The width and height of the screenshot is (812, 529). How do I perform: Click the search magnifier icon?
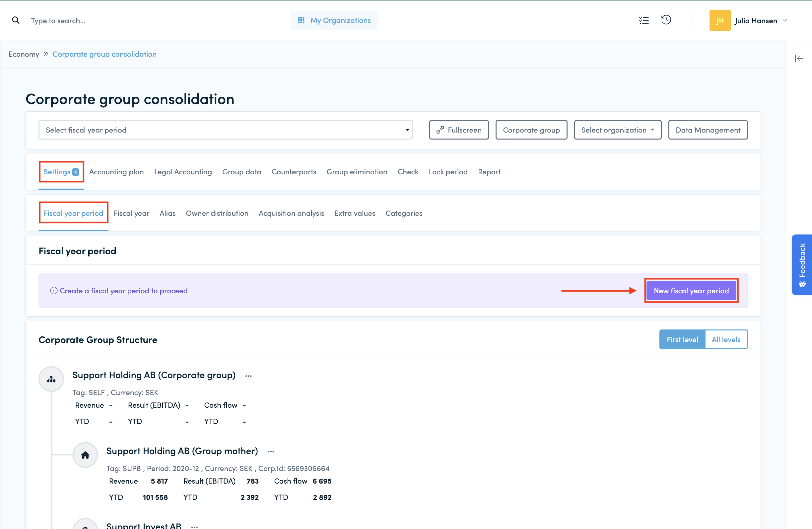tap(16, 21)
